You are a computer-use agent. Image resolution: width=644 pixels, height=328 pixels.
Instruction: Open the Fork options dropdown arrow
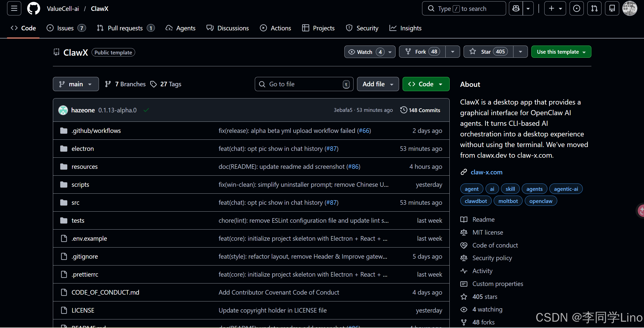[453, 52]
